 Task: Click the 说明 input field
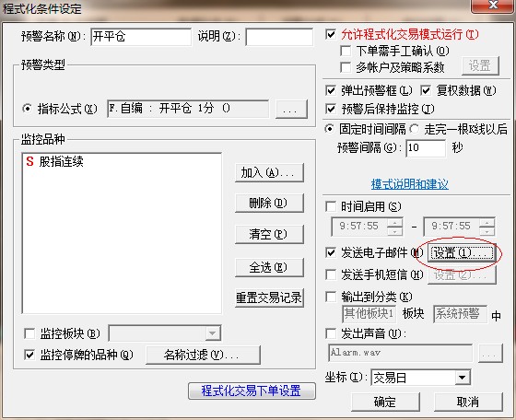pos(279,37)
